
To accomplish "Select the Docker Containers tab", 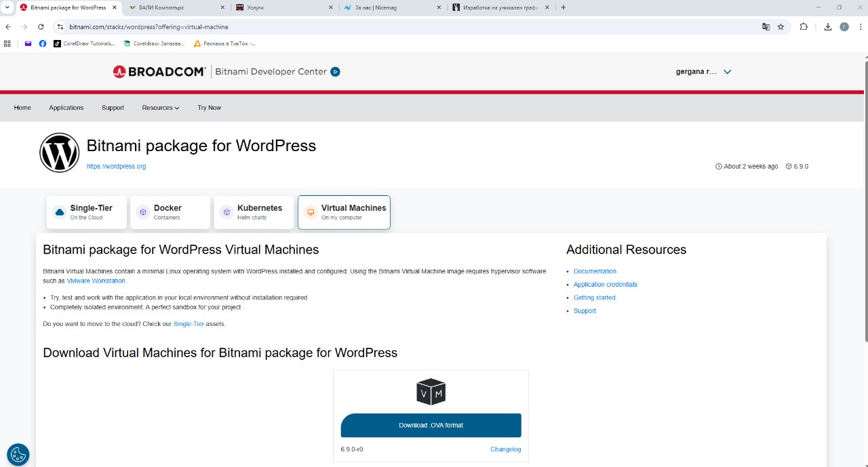I will click(x=170, y=212).
